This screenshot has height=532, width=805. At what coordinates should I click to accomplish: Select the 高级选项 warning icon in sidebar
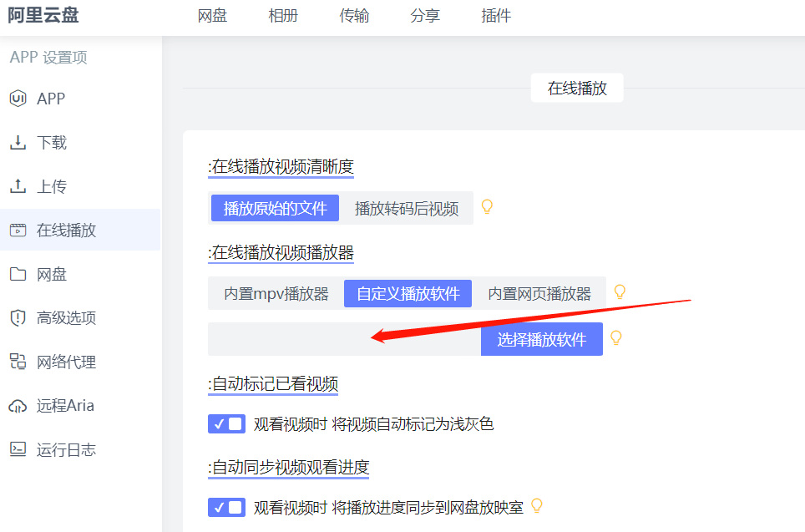click(x=18, y=317)
